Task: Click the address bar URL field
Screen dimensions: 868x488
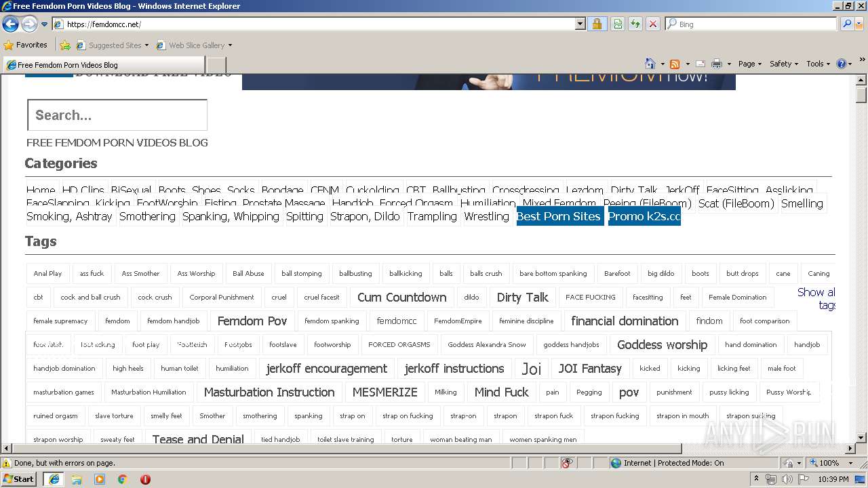Action: pos(313,24)
